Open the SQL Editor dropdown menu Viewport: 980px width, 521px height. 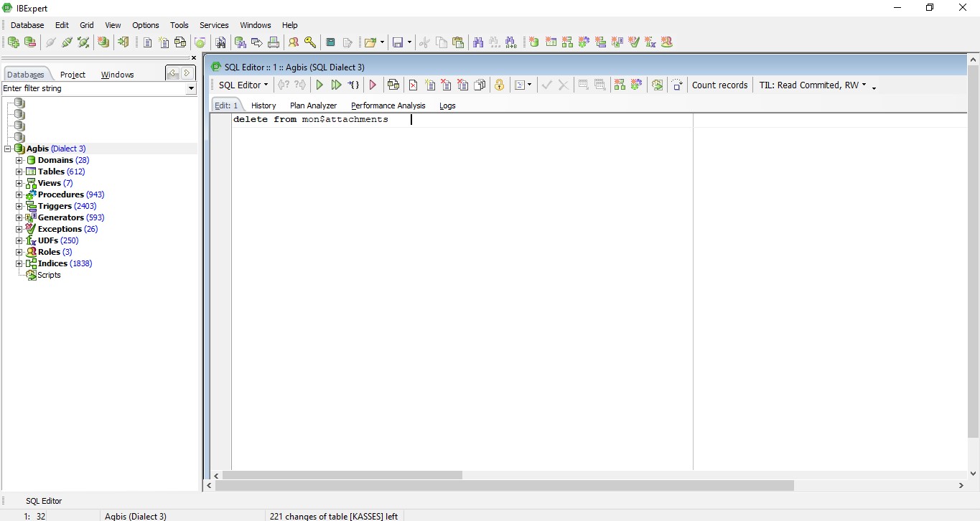[243, 85]
